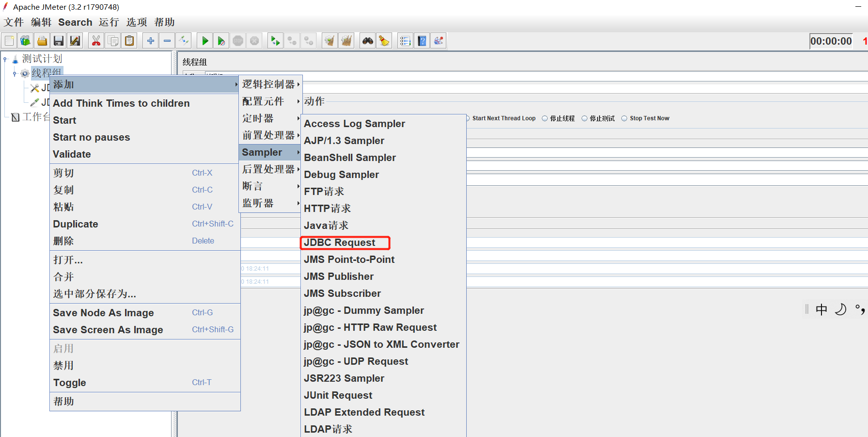868x437 pixels.
Task: Choose JUnit Request from the Sampler list
Action: pos(383,395)
